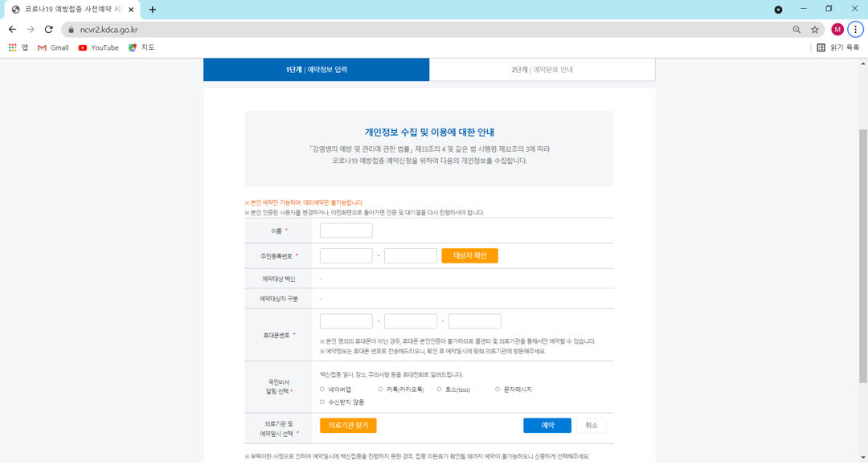Click the 의료기관 찾기 button
This screenshot has height=465, width=868.
pyautogui.click(x=348, y=425)
